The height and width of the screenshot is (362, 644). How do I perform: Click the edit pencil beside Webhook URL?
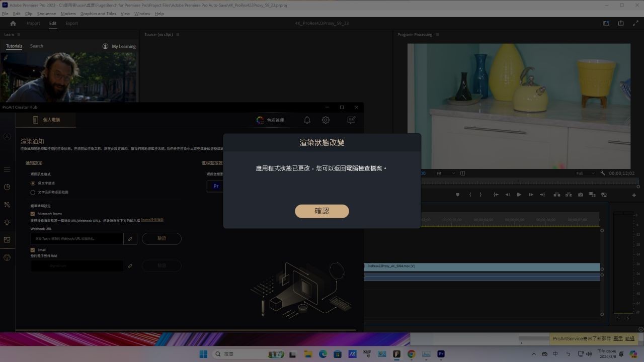click(x=130, y=239)
